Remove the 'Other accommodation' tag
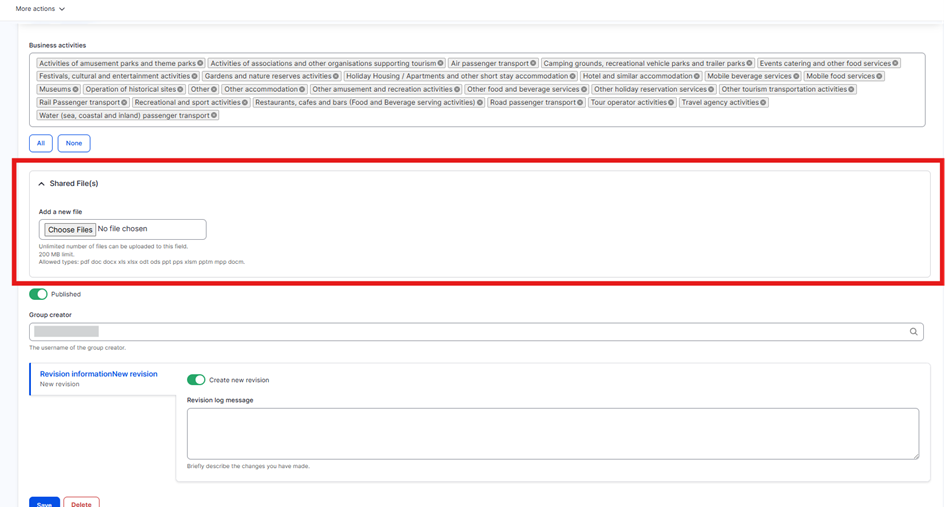945x507 pixels. pos(301,89)
